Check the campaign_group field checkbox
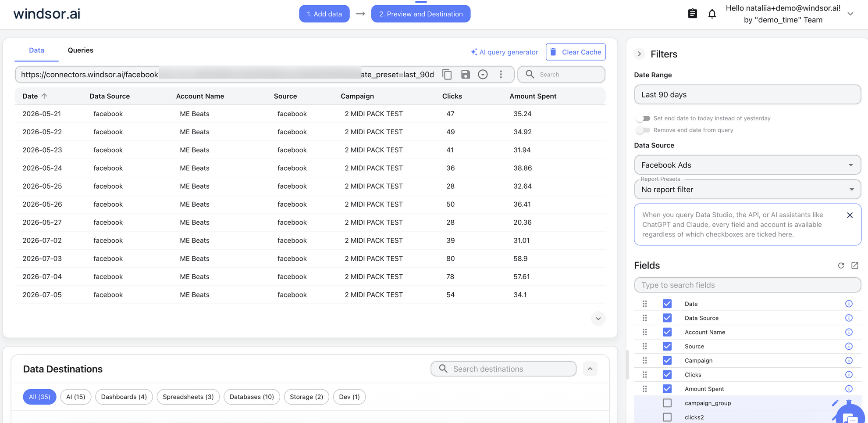Image resolution: width=868 pixels, height=423 pixels. click(667, 403)
